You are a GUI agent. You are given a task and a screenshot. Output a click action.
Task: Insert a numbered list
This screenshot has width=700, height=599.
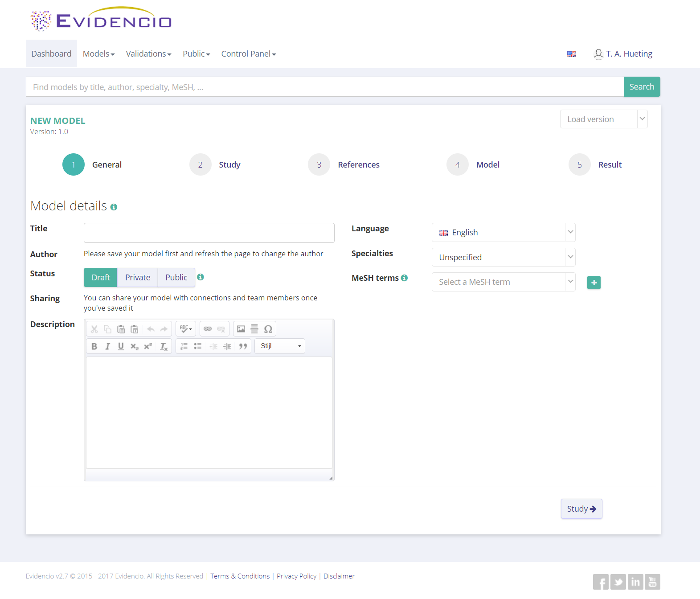click(184, 346)
